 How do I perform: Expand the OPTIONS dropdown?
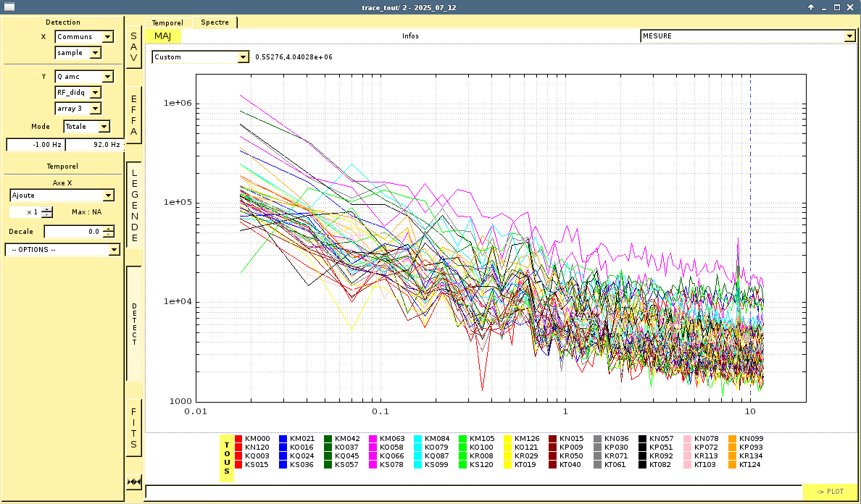click(x=114, y=250)
